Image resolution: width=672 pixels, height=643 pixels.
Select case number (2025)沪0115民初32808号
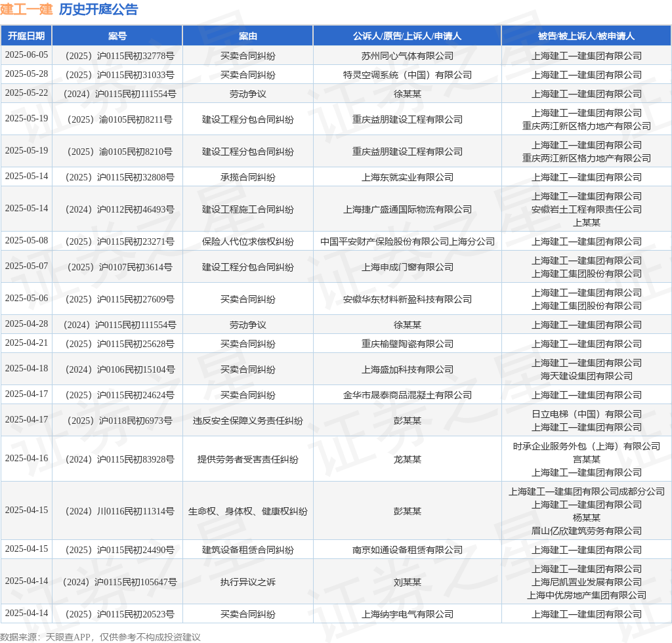pyautogui.click(x=117, y=177)
